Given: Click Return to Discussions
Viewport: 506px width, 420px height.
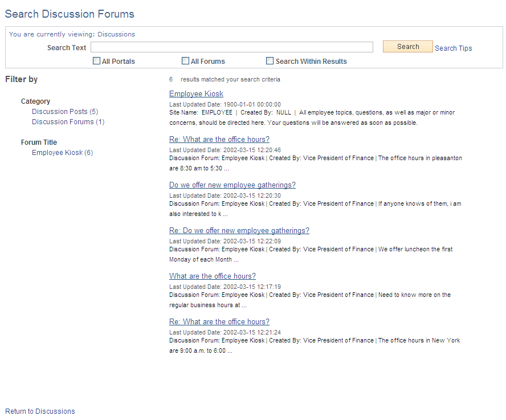Looking at the screenshot, I should point(40,411).
